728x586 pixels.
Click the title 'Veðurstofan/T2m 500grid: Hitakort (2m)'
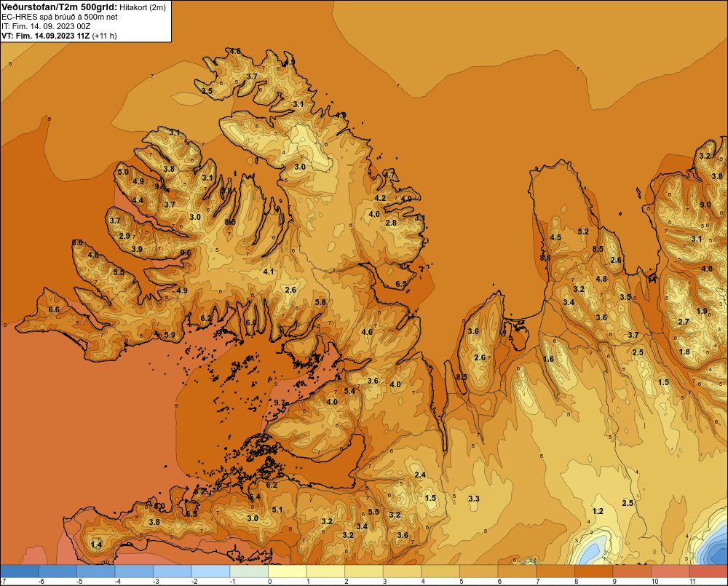coord(83,7)
